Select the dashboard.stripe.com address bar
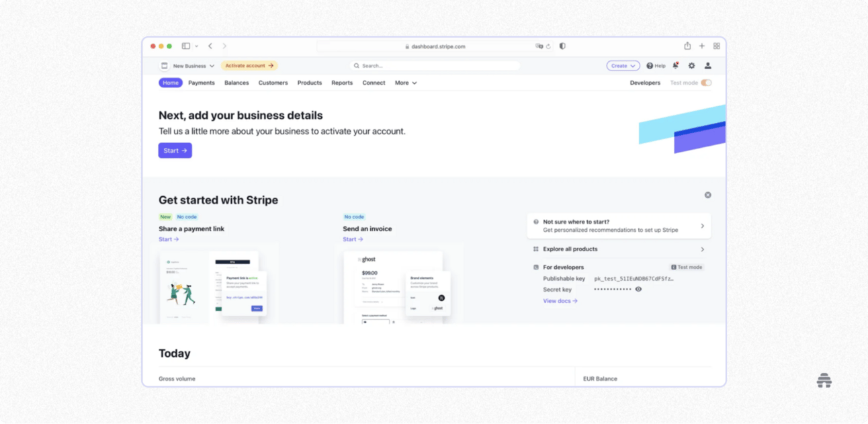The width and height of the screenshot is (868, 424). pos(435,46)
